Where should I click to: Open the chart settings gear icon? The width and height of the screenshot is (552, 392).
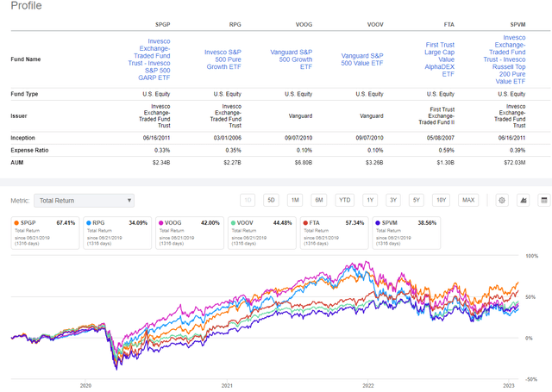(502, 201)
